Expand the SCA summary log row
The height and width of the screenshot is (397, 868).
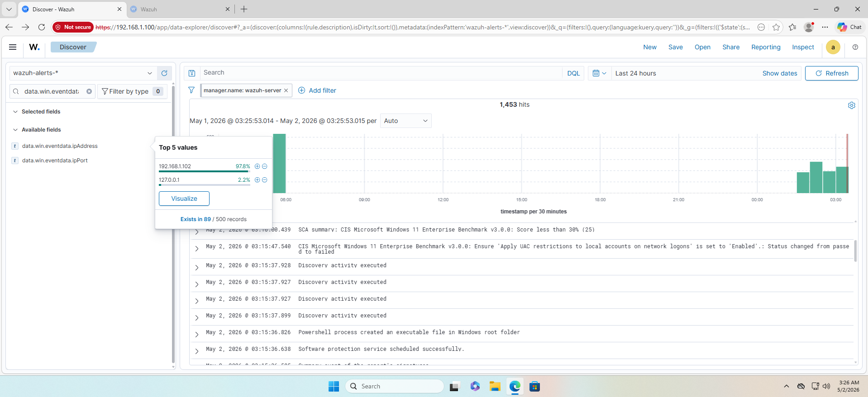tap(197, 232)
